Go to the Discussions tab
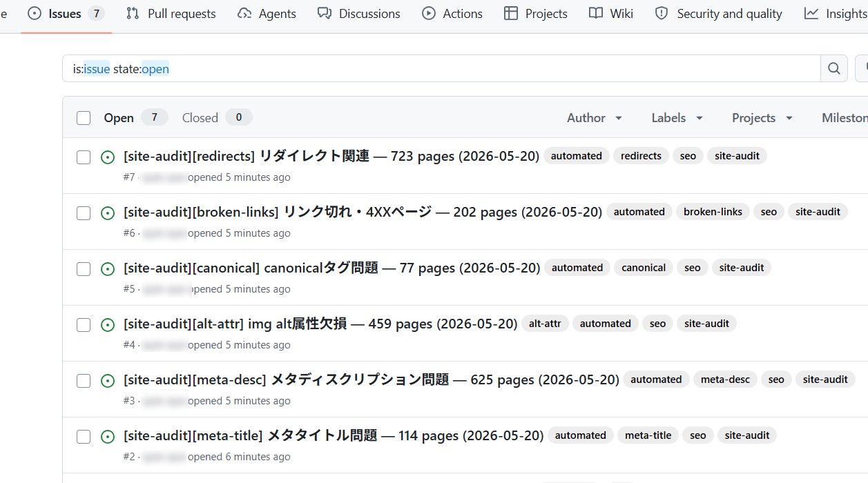Viewport: 868px width, 483px height. (x=359, y=14)
